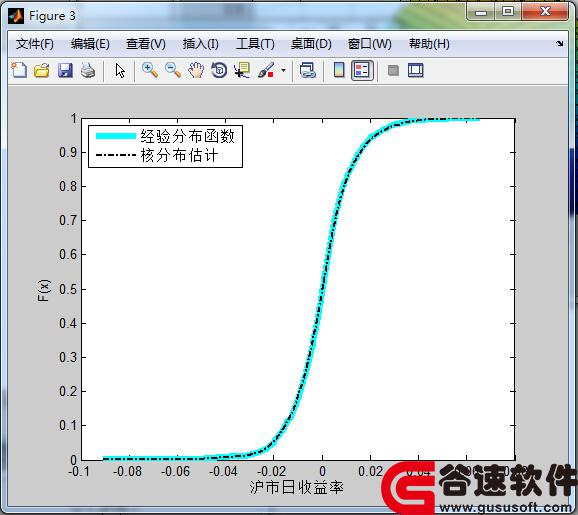
Task: Enable the Rotate 3D tool
Action: 219,70
